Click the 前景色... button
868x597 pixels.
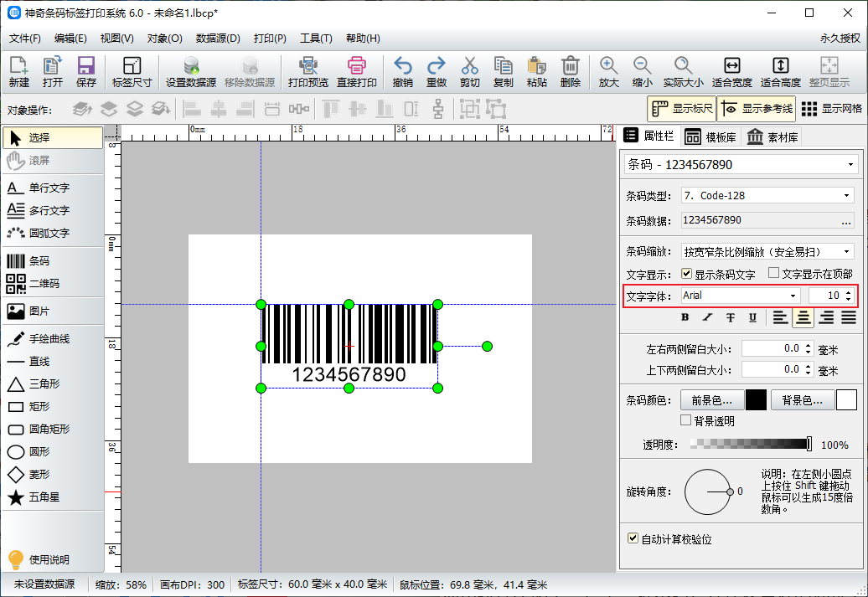pos(711,400)
